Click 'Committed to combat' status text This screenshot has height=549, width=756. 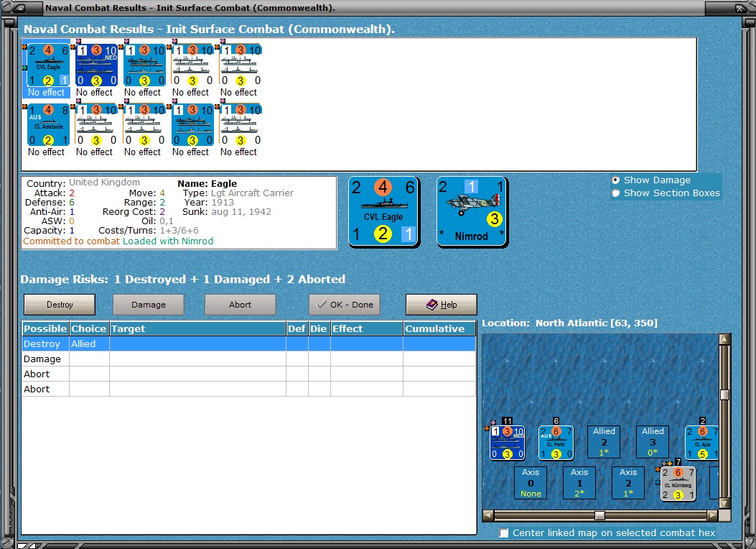pos(71,241)
